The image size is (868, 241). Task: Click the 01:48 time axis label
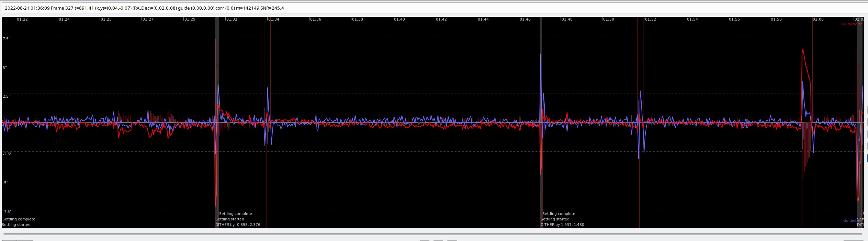[x=567, y=19]
